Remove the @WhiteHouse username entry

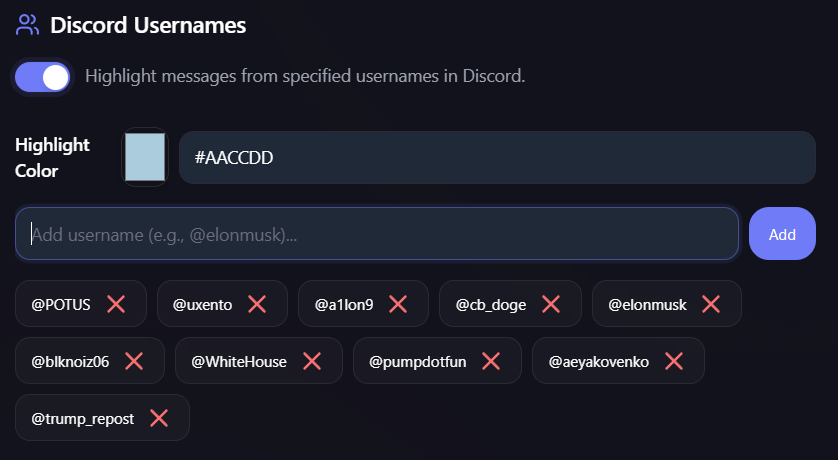coord(311,361)
